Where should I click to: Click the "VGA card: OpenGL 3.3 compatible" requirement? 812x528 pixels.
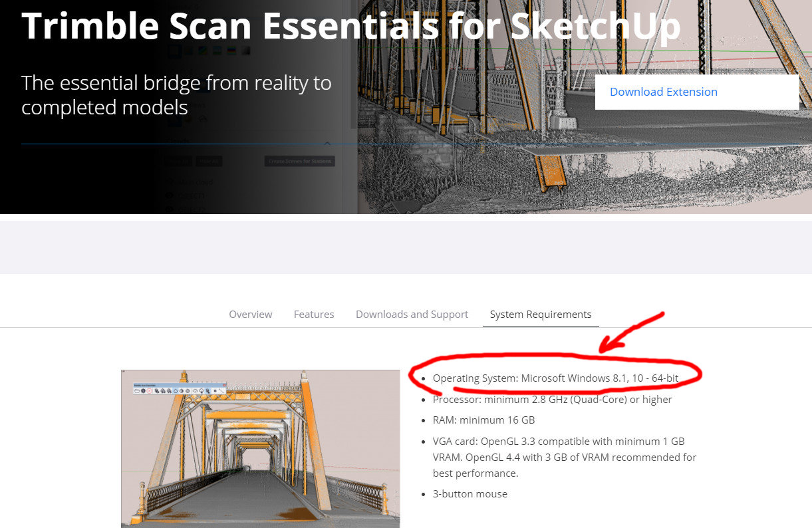(x=565, y=457)
